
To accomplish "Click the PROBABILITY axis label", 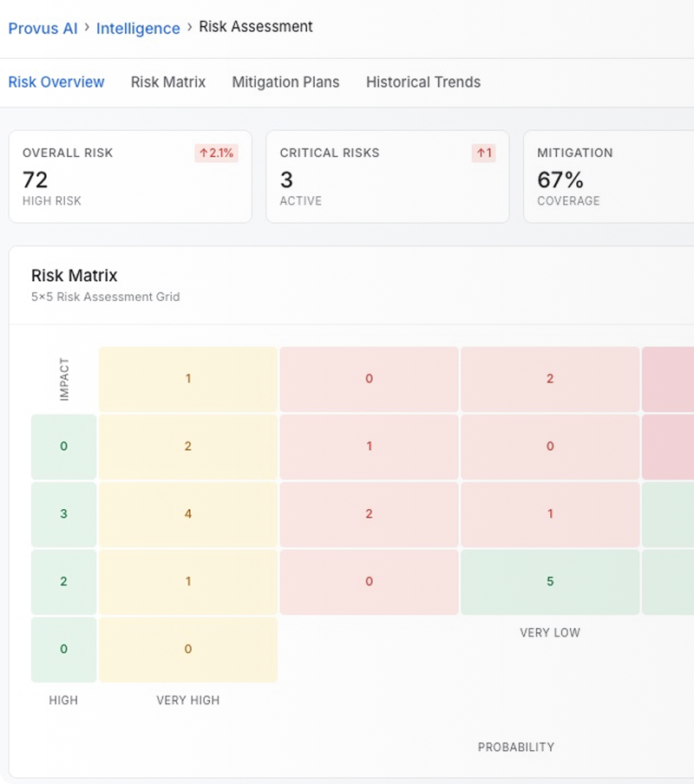I will pyautogui.click(x=515, y=747).
